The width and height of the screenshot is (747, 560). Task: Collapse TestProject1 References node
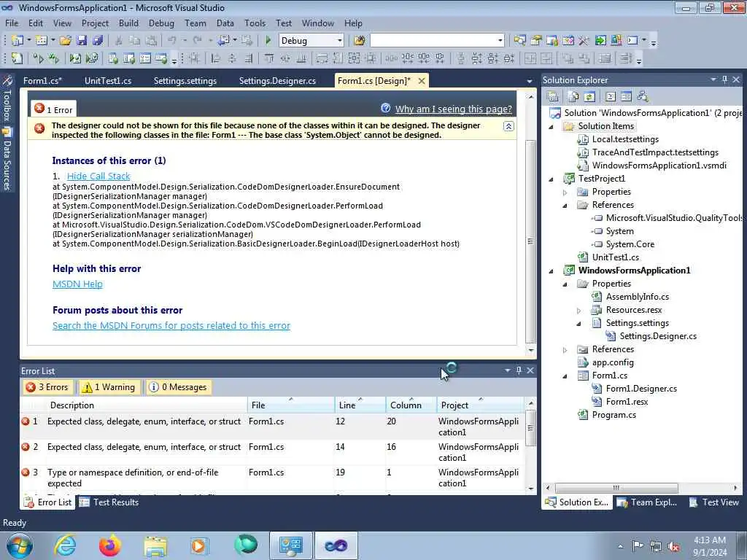(565, 205)
